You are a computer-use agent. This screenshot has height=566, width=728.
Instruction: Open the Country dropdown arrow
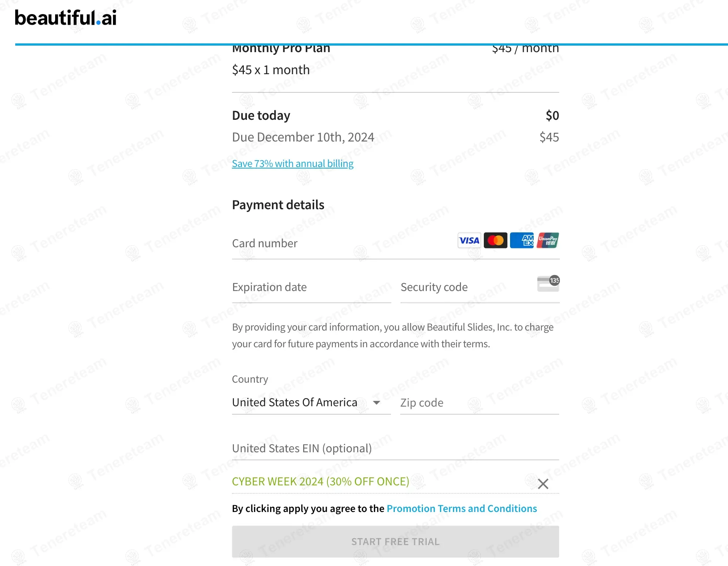(377, 403)
